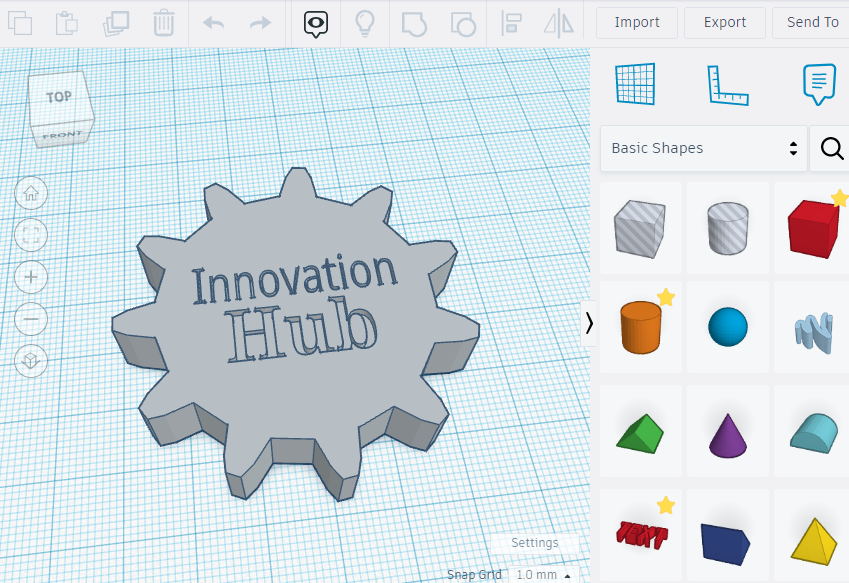
Task: Click the Settings button above Snap Grid
Action: tap(534, 543)
